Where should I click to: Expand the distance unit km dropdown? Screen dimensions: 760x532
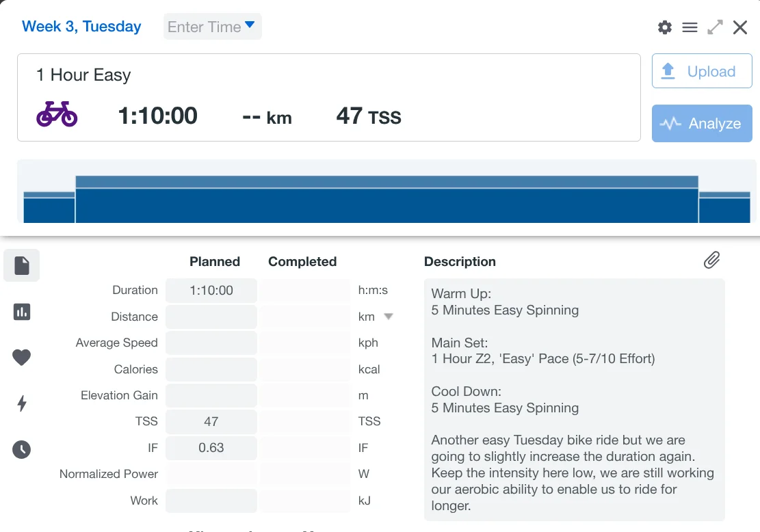pos(389,317)
